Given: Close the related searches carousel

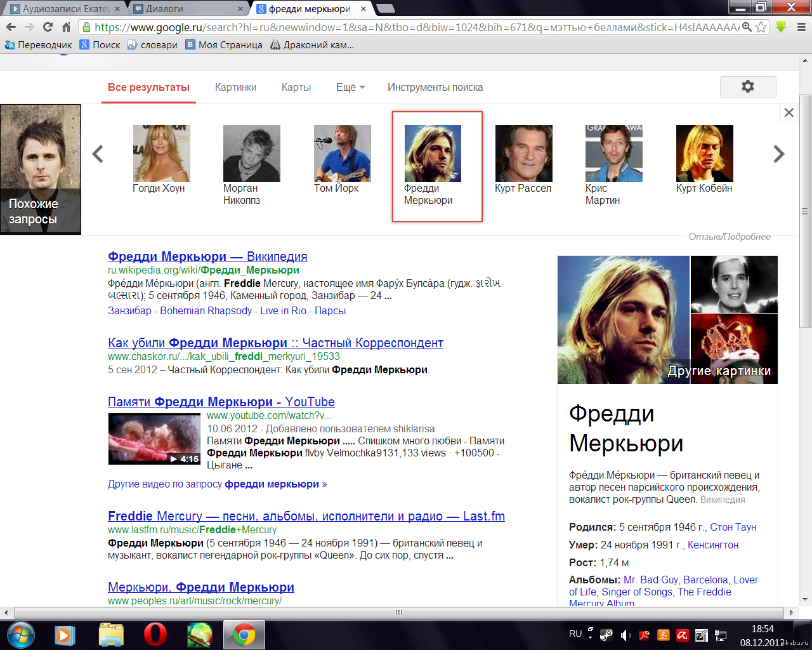Looking at the screenshot, I should 789,112.
